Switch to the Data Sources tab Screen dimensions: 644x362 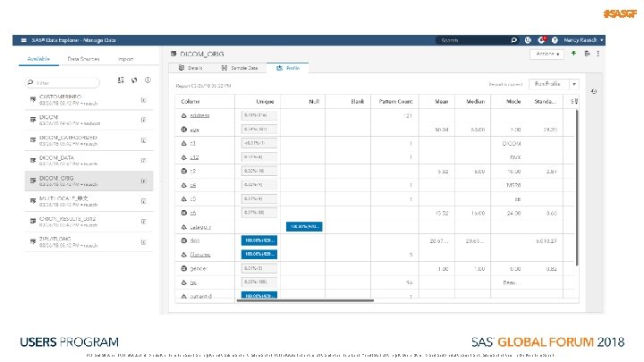83,59
